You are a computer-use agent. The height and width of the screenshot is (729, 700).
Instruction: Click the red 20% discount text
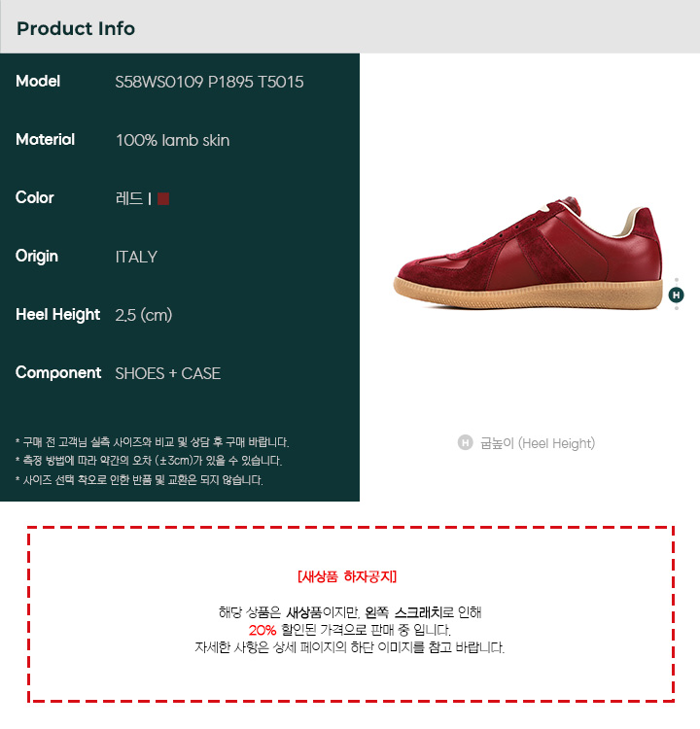pos(262,630)
